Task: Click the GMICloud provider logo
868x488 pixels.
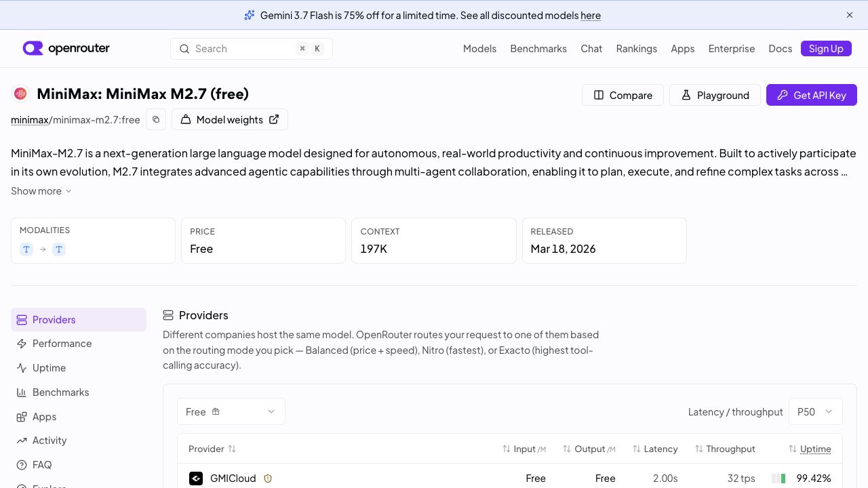Action: (x=196, y=479)
